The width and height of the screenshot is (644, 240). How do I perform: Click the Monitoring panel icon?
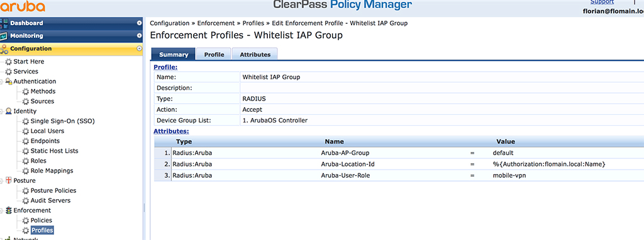tap(4, 36)
